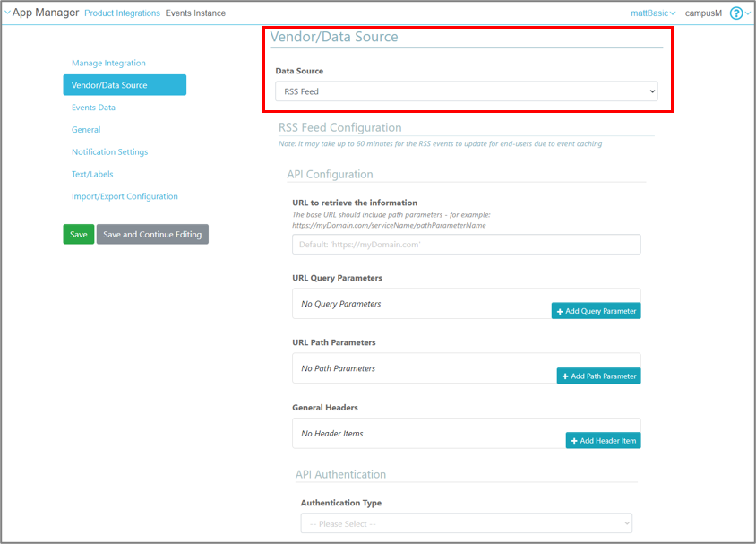Screen dimensions: 756x544
Task: Click the Vendor/Data Source page heading
Action: coord(333,37)
